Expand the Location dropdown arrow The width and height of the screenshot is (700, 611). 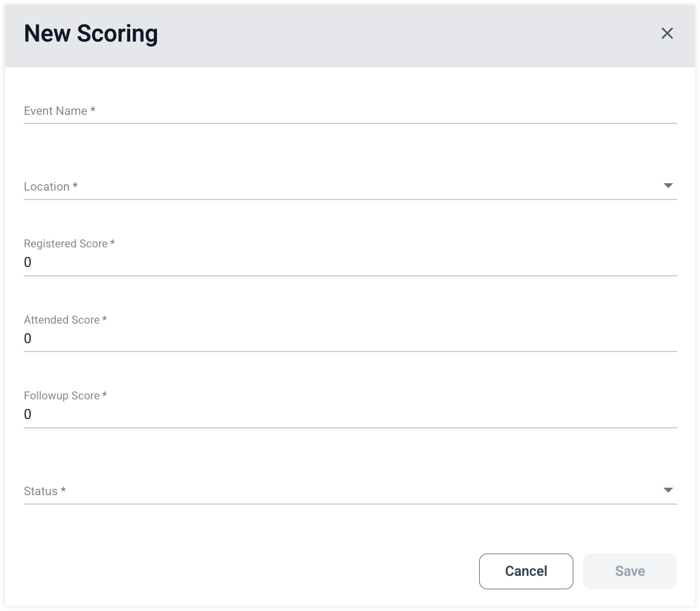668,186
